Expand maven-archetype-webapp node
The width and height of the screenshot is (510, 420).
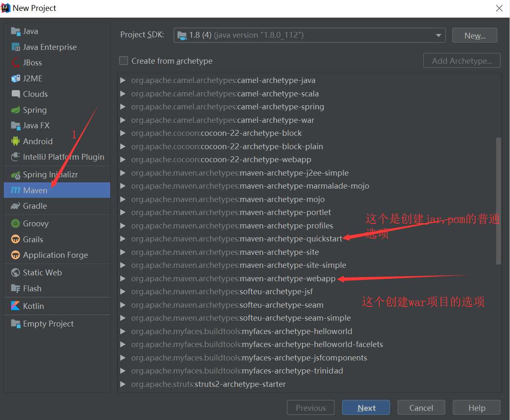(123, 278)
